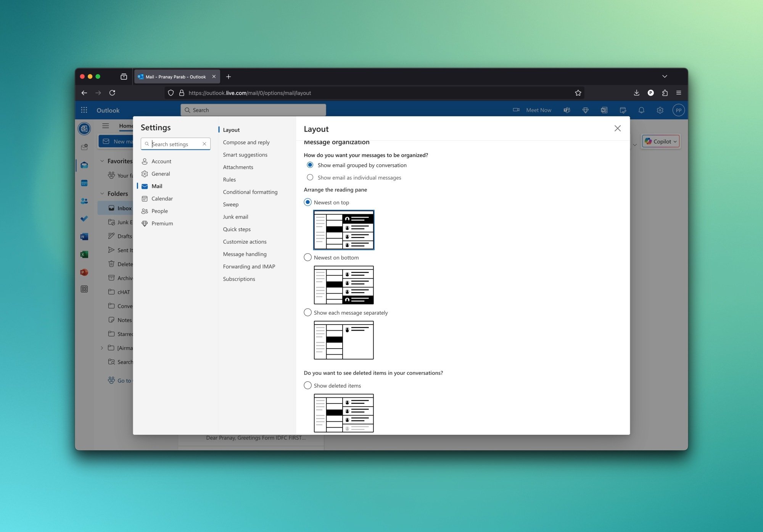Click the Premium diamond icon in header
763x532 pixels.
click(x=585, y=110)
